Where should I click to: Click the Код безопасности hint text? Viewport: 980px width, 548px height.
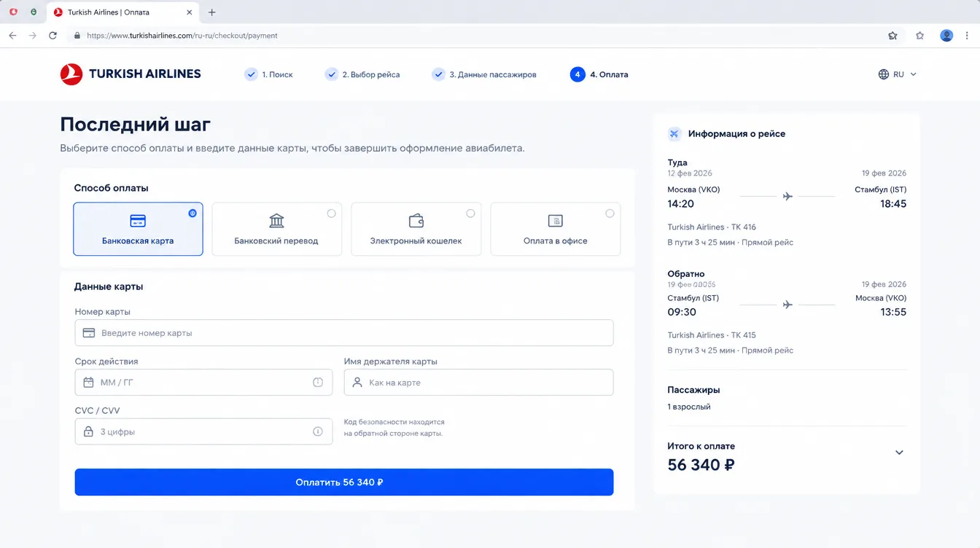point(394,428)
